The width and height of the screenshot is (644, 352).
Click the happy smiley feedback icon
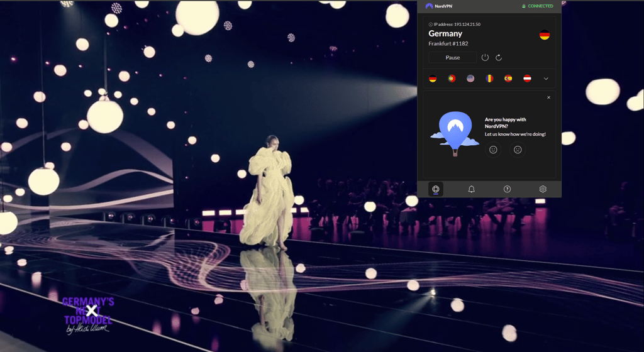pos(493,150)
